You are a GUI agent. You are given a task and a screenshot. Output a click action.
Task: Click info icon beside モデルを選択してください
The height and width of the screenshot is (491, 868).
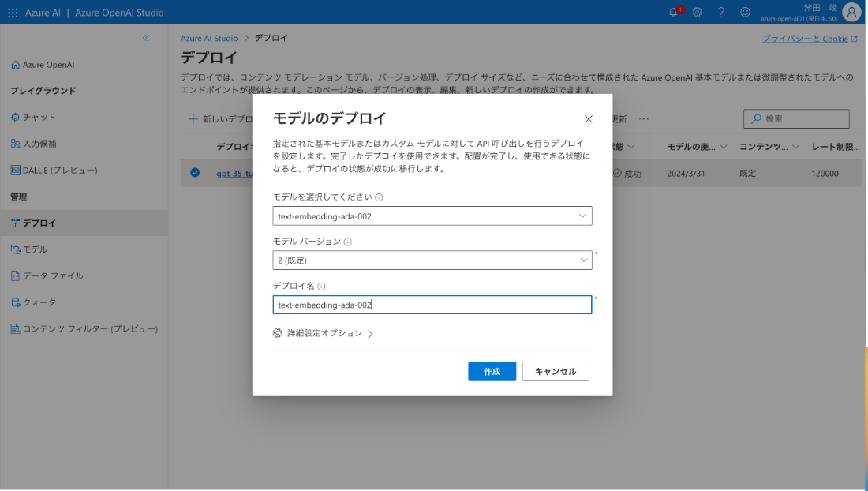point(379,197)
